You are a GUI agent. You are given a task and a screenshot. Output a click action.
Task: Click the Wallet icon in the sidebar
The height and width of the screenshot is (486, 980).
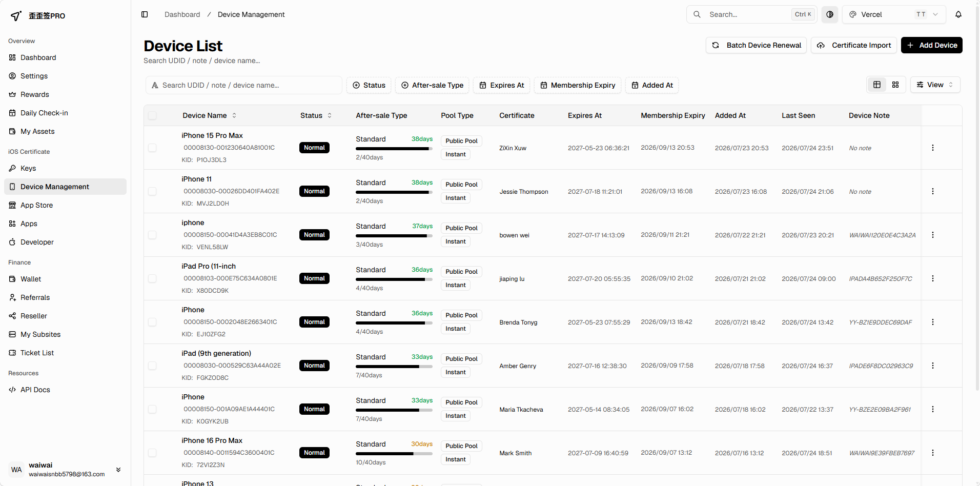pos(12,279)
